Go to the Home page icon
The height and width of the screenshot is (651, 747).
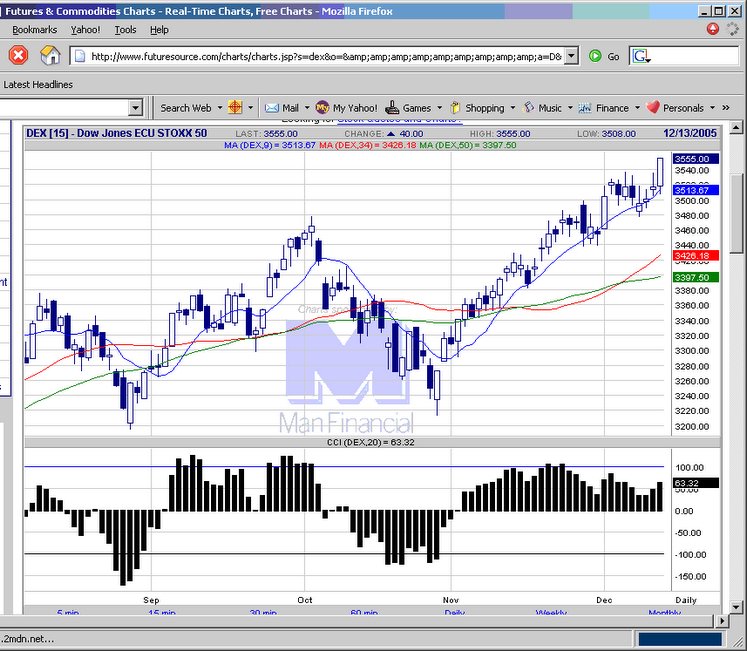pos(50,56)
